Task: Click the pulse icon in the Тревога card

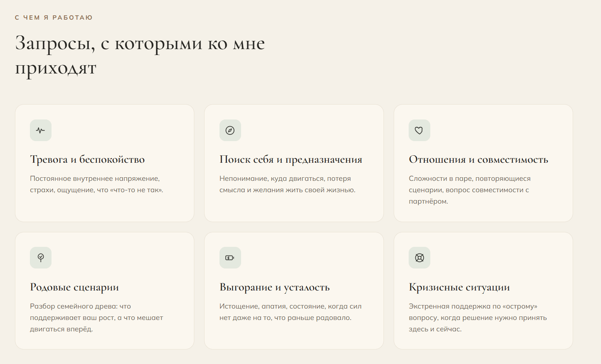Action: 41,130
